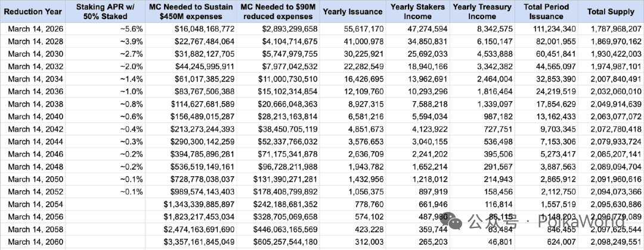This screenshot has height=250, width=644.
Task: Click the Total Period Issuance header
Action: 546,11
